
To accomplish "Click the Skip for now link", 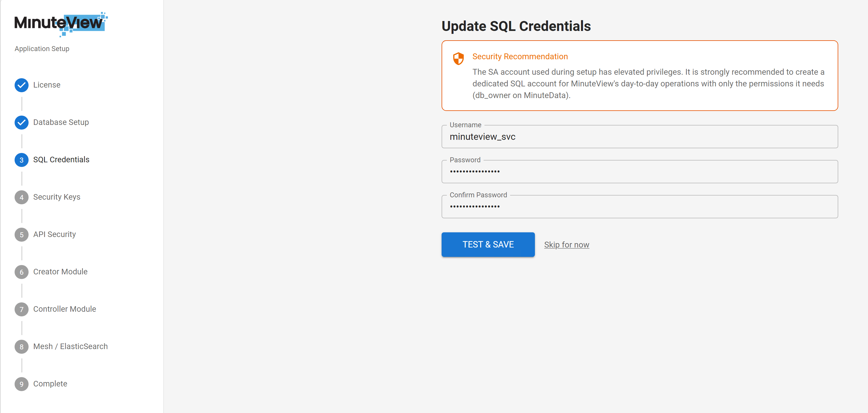I will click(566, 244).
